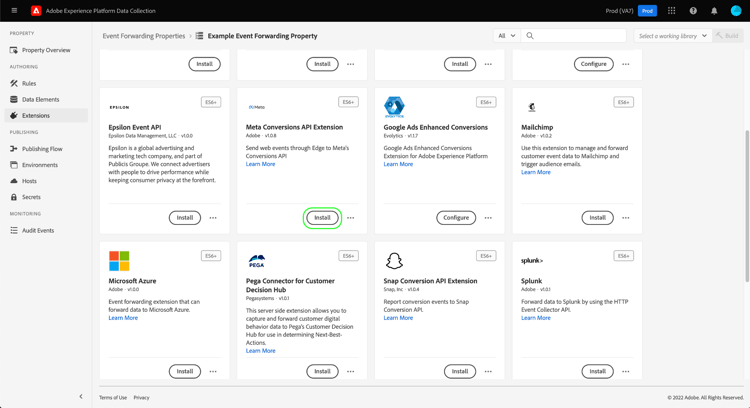Screen dimensions: 750x408
Task: Open Learn More for Pega Connector
Action: [260, 351]
